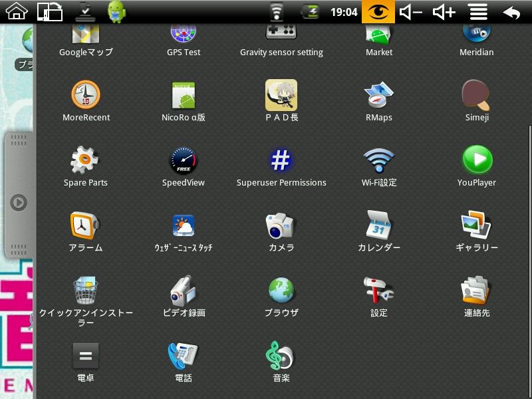Launch 電卓 calculator app

click(86, 362)
